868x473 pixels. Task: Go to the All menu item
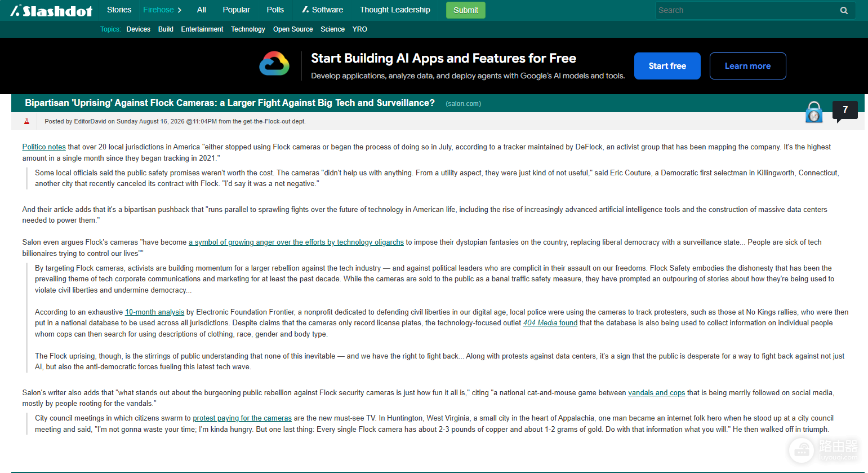click(x=202, y=10)
